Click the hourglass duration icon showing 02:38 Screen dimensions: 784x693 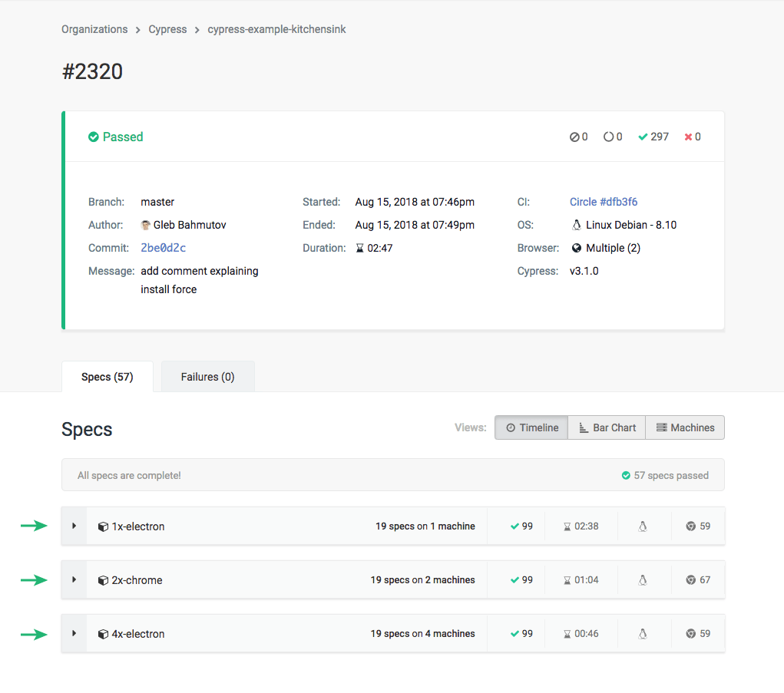566,526
